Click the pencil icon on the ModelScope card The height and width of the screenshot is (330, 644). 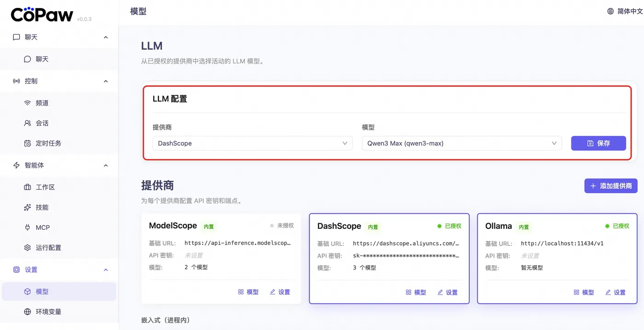click(x=272, y=292)
